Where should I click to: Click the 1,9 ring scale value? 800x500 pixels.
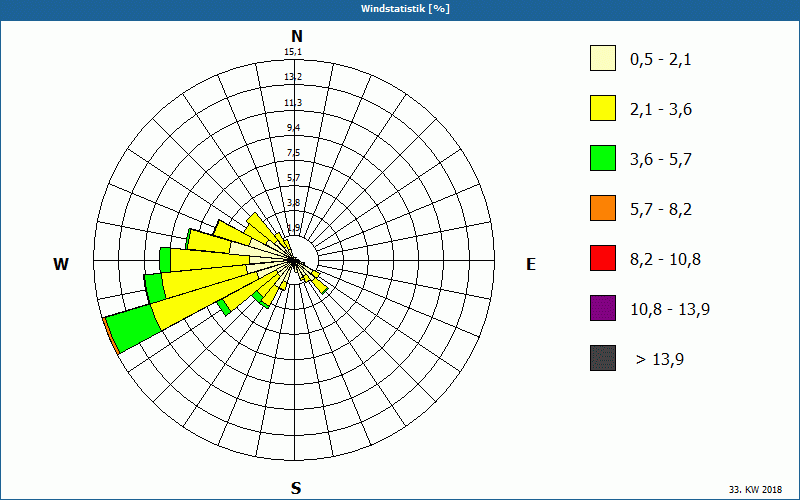[x=293, y=228]
